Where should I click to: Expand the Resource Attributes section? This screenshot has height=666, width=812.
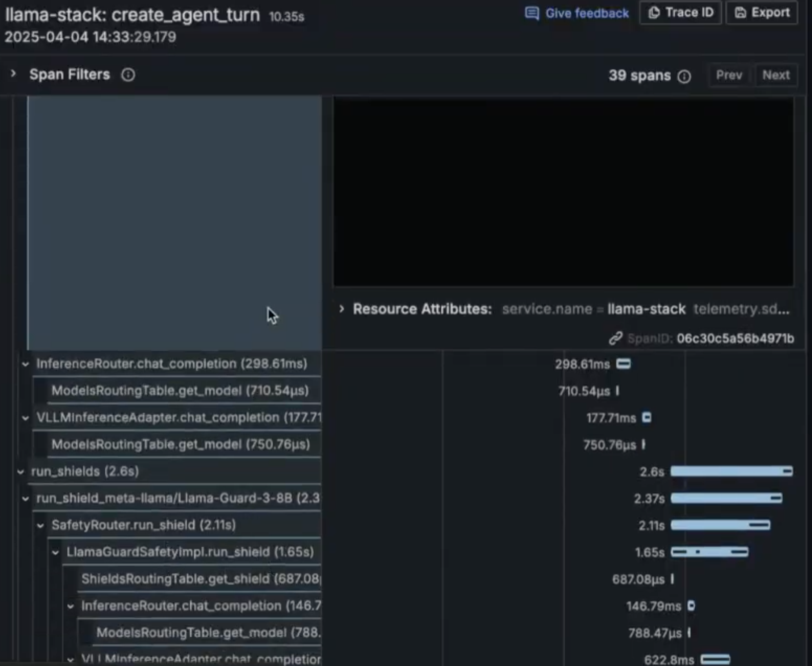pos(342,309)
